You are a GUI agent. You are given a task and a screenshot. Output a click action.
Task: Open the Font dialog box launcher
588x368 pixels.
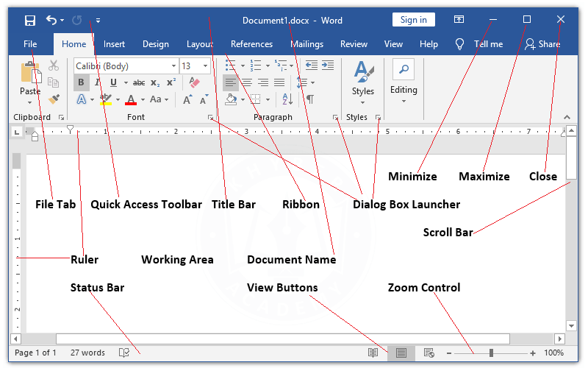211,118
